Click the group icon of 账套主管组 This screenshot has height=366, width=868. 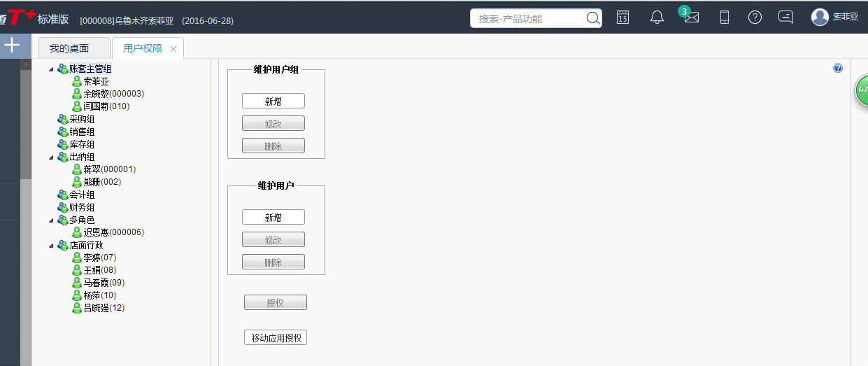coord(63,69)
